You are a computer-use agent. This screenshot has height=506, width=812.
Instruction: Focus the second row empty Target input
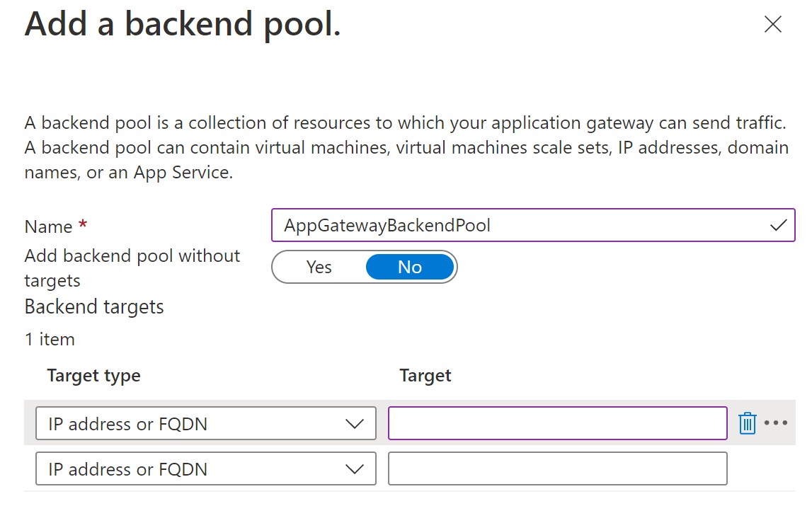coord(557,468)
